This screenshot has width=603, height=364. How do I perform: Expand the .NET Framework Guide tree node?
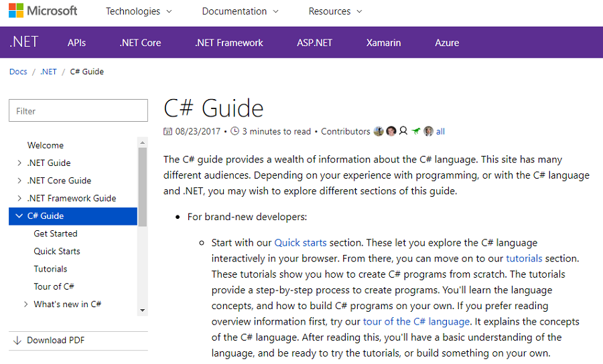19,199
